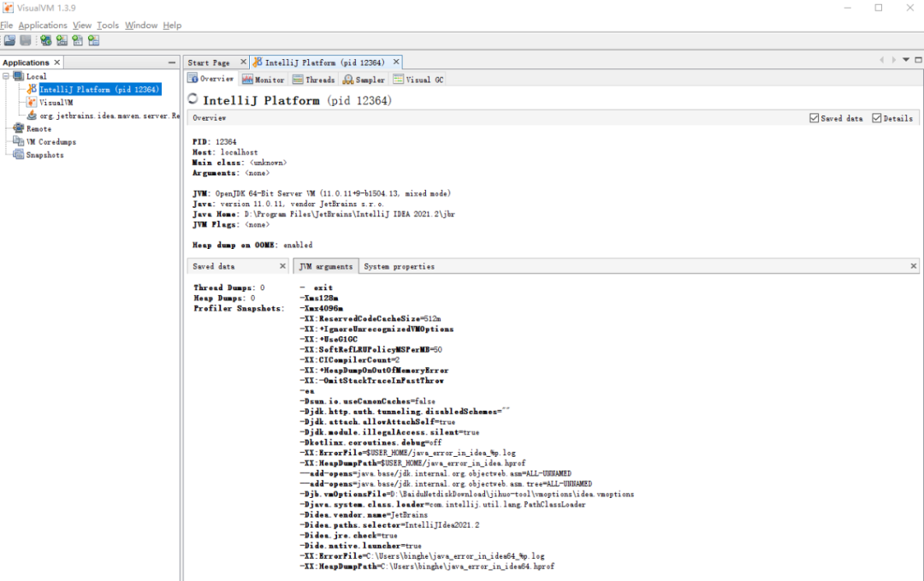
Task: Close the Saved data section
Action: coord(282,266)
